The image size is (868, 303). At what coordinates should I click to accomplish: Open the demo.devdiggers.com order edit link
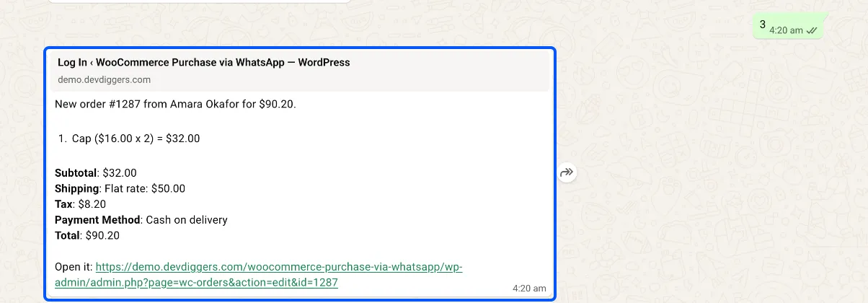259,275
